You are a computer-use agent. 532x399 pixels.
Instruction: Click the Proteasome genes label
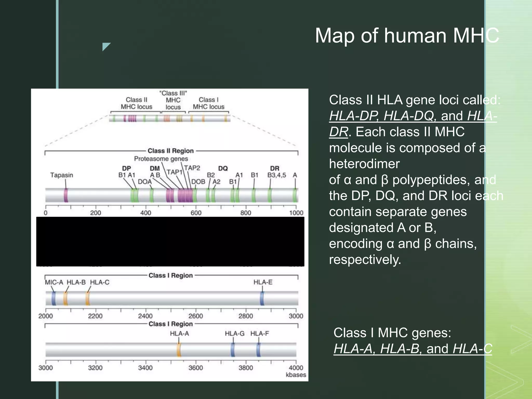[161, 158]
